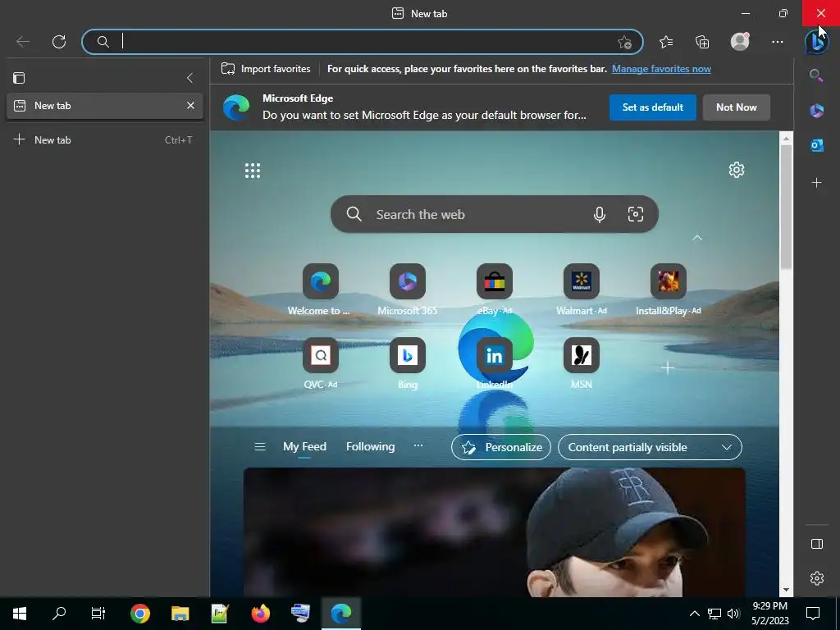Open tab actions menu icon
The width and height of the screenshot is (840, 630).
click(19, 78)
